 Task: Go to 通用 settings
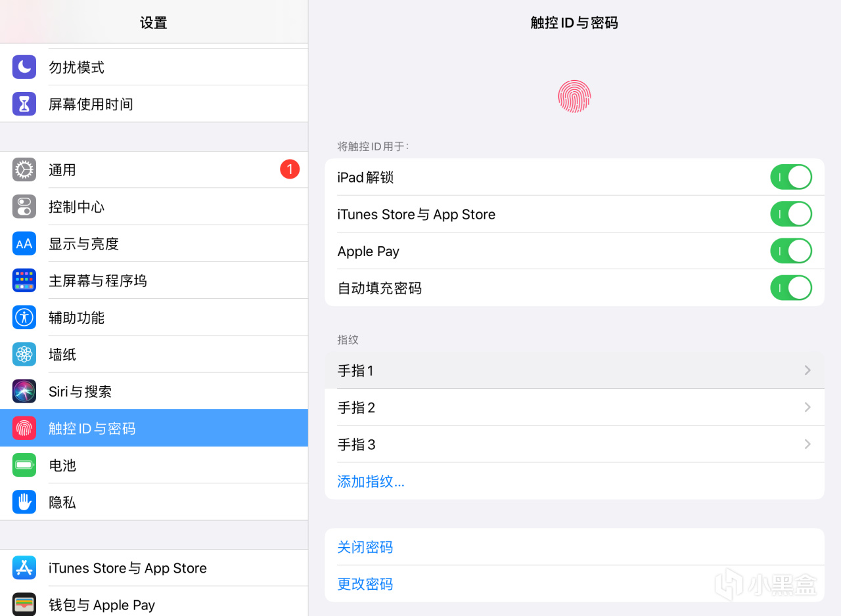tap(154, 169)
